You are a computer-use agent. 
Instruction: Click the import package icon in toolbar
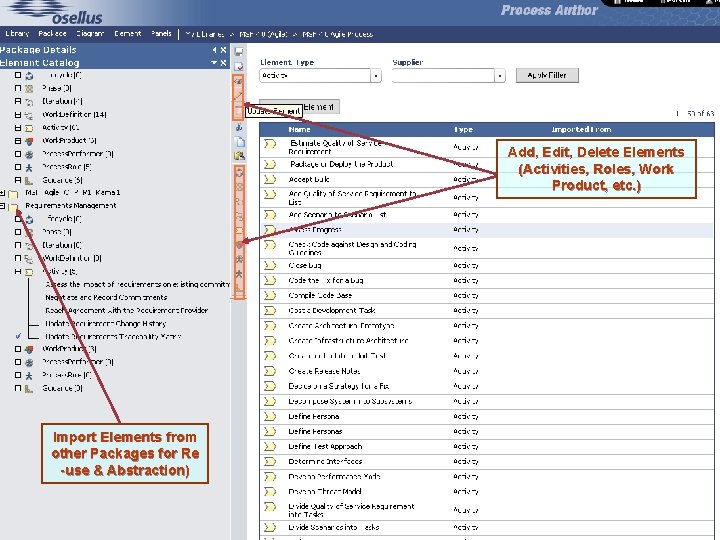click(239, 156)
